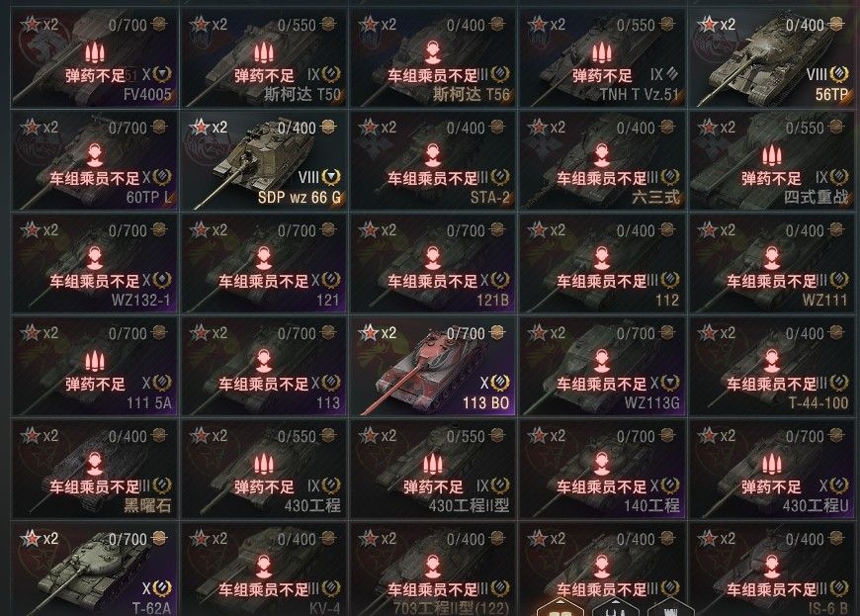Select the 113 BO tank card
The image size is (860, 616).
433,367
